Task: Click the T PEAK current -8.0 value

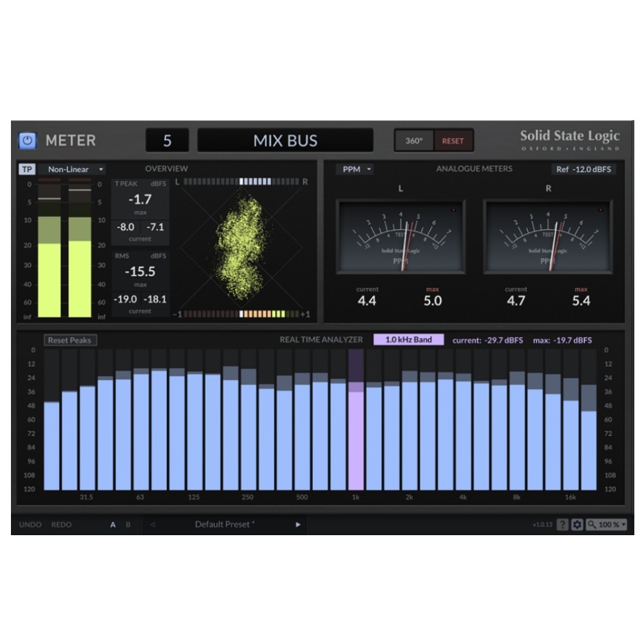Action: (126, 227)
